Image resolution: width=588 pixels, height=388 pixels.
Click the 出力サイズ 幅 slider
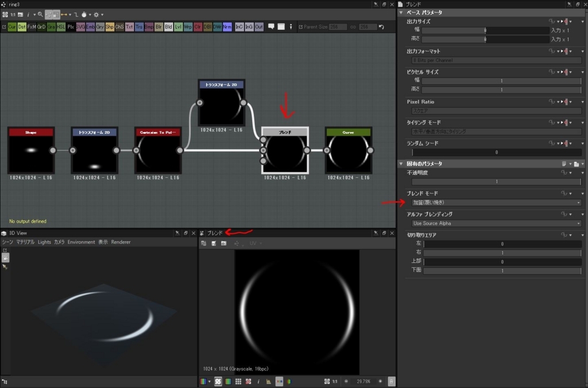[x=486, y=30]
